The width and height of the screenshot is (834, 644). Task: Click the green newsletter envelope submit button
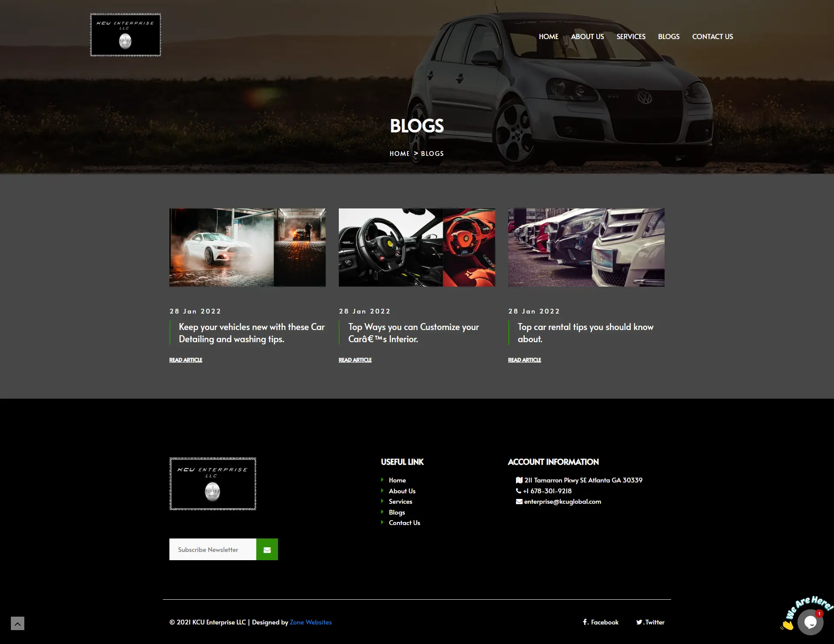[x=267, y=549]
